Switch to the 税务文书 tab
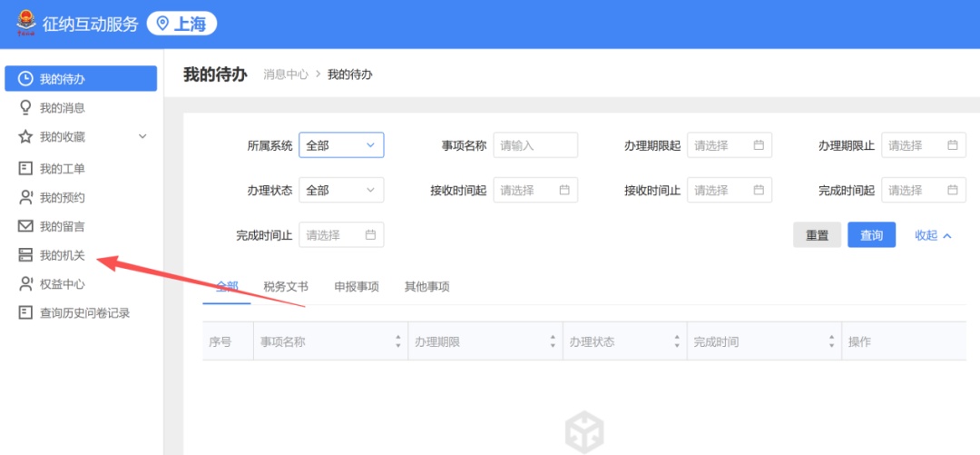The image size is (980, 455). (286, 287)
